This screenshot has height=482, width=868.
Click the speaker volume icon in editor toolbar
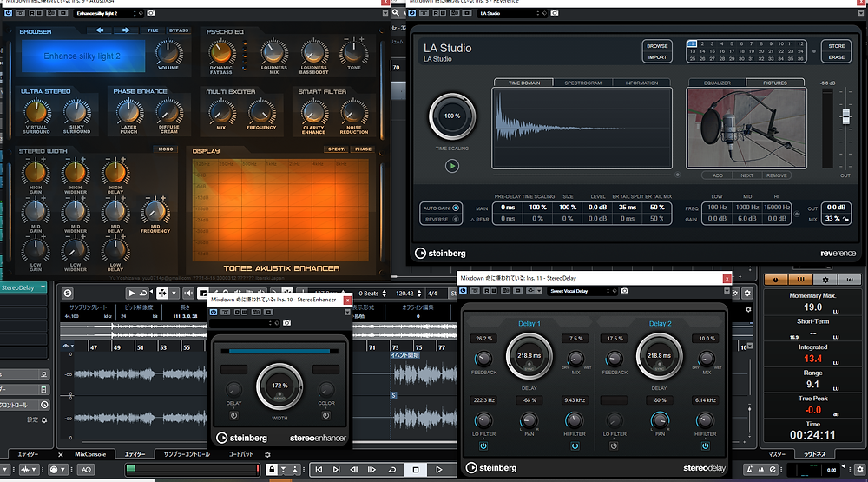188,293
